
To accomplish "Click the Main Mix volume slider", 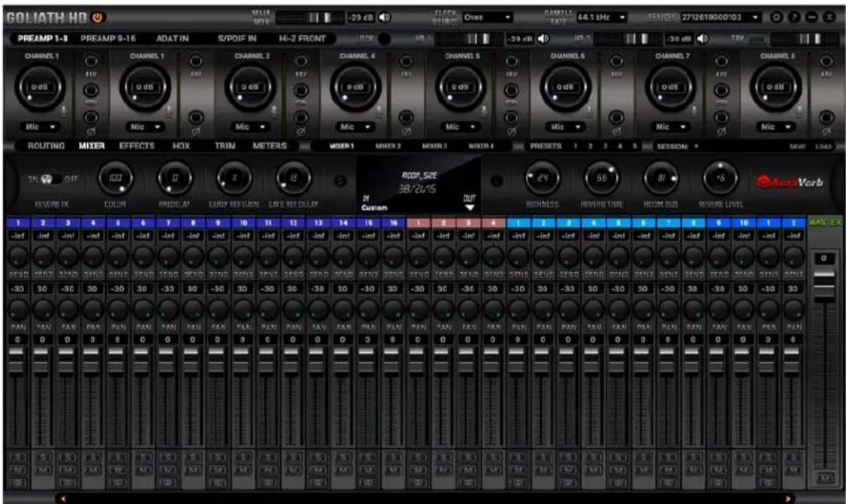I will click(310, 18).
